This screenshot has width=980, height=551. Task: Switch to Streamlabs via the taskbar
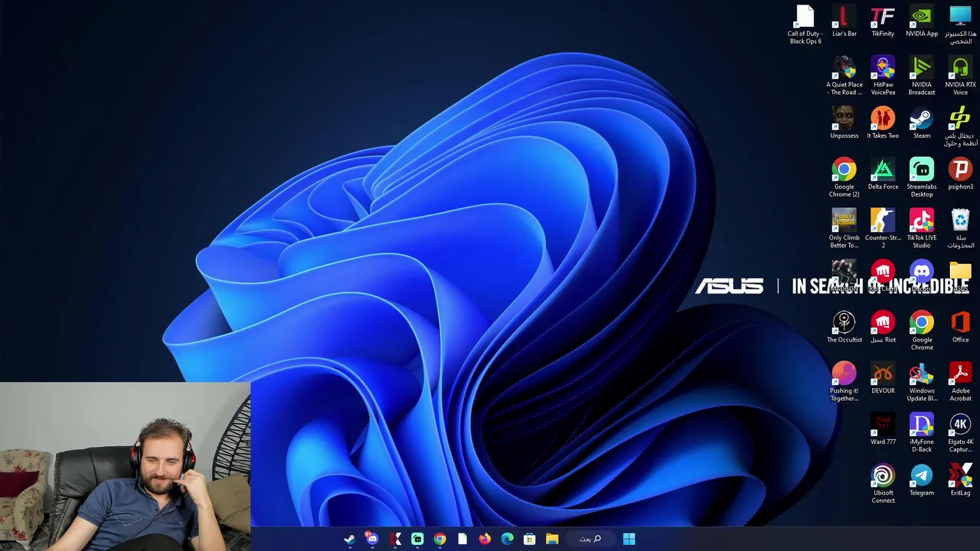pyautogui.click(x=417, y=539)
